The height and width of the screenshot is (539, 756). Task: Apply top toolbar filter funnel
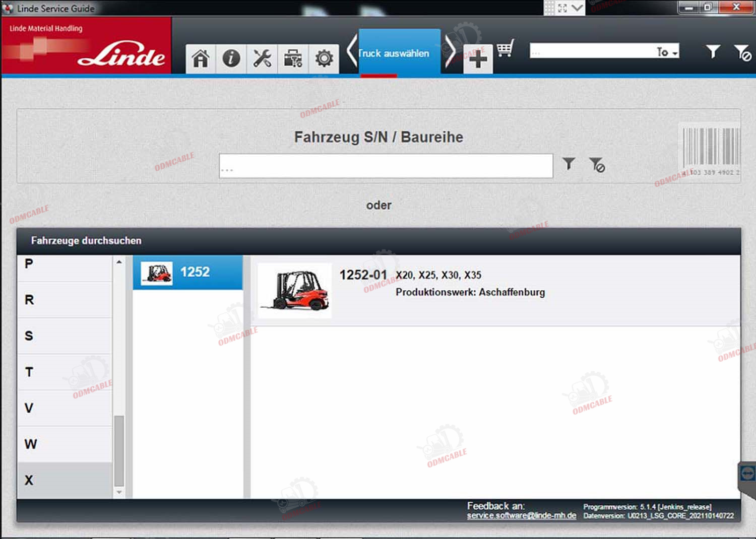coord(713,51)
